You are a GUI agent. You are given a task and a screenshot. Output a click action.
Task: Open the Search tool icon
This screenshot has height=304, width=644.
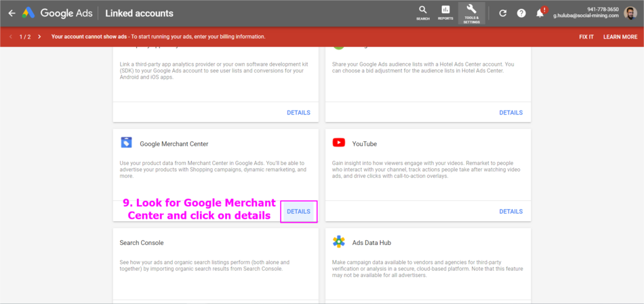pyautogui.click(x=422, y=13)
